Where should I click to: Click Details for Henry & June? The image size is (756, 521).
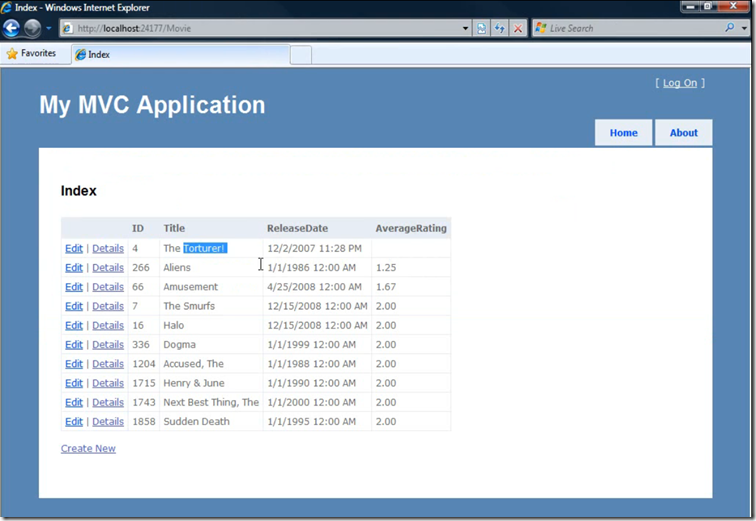[x=108, y=383]
